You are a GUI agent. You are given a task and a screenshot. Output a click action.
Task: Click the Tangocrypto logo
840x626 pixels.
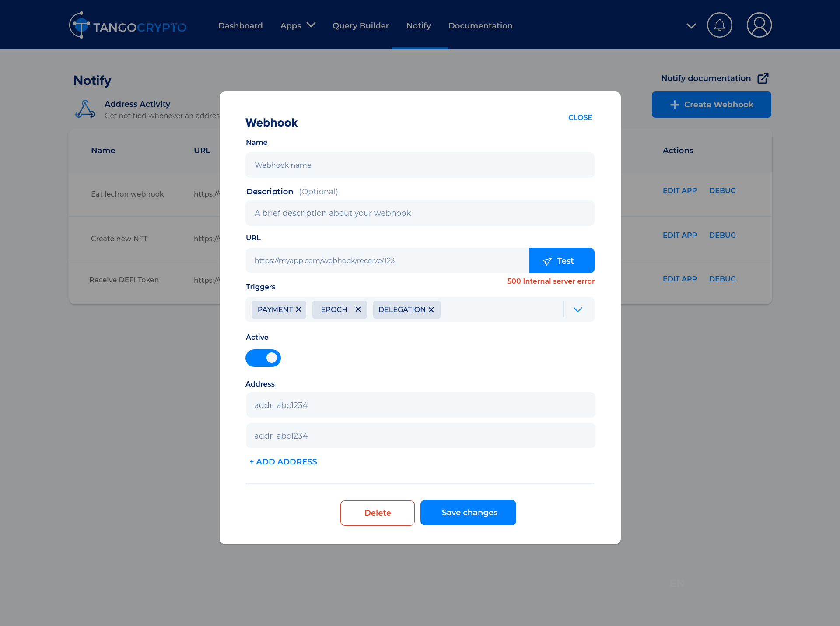(x=127, y=25)
